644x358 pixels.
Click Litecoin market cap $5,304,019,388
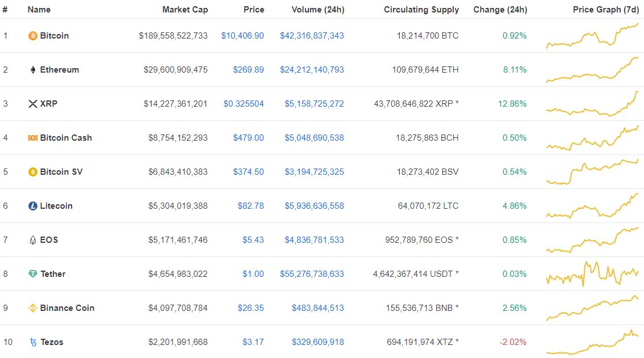pyautogui.click(x=178, y=206)
